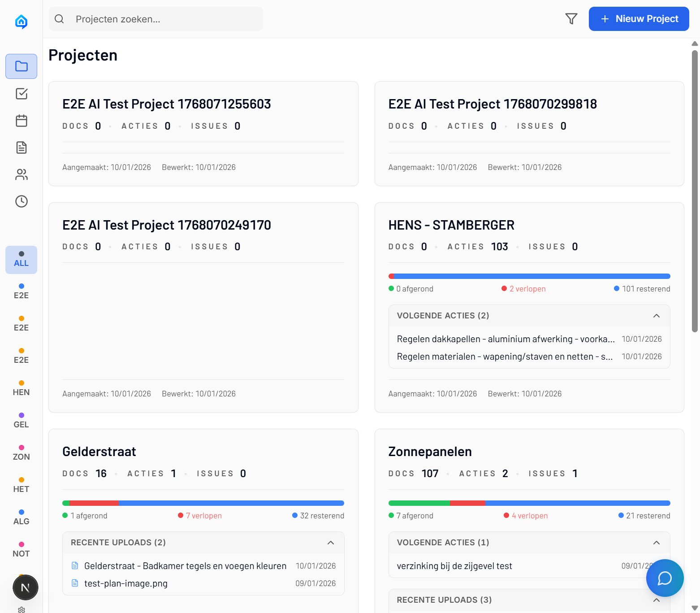Open the GEL project filter tab
The width and height of the screenshot is (700, 613).
(x=21, y=420)
